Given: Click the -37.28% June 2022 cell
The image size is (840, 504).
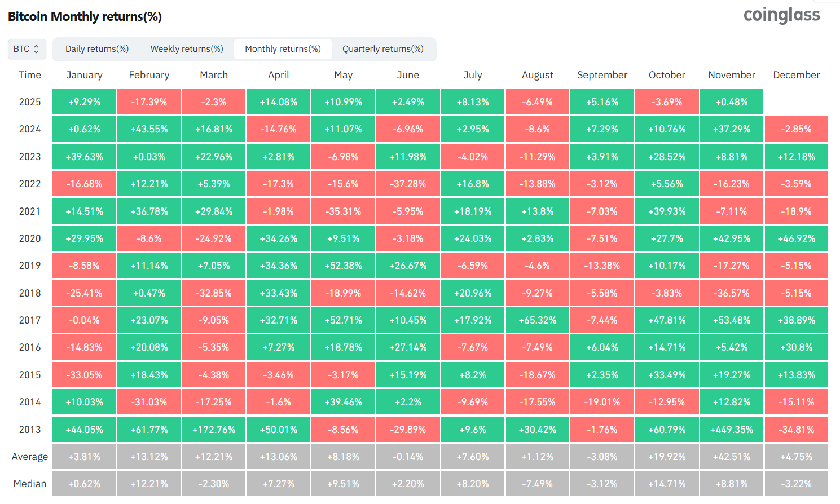Looking at the screenshot, I should point(408,184).
